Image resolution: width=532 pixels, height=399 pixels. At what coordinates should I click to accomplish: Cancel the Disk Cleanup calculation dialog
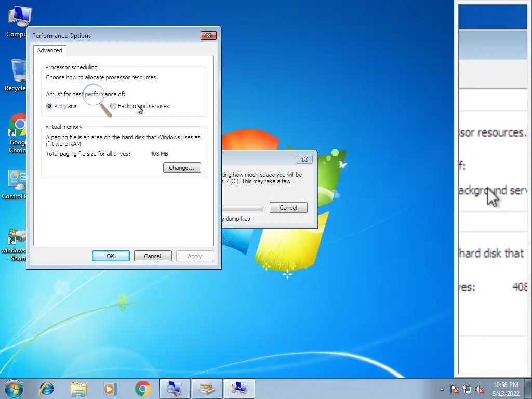click(288, 208)
